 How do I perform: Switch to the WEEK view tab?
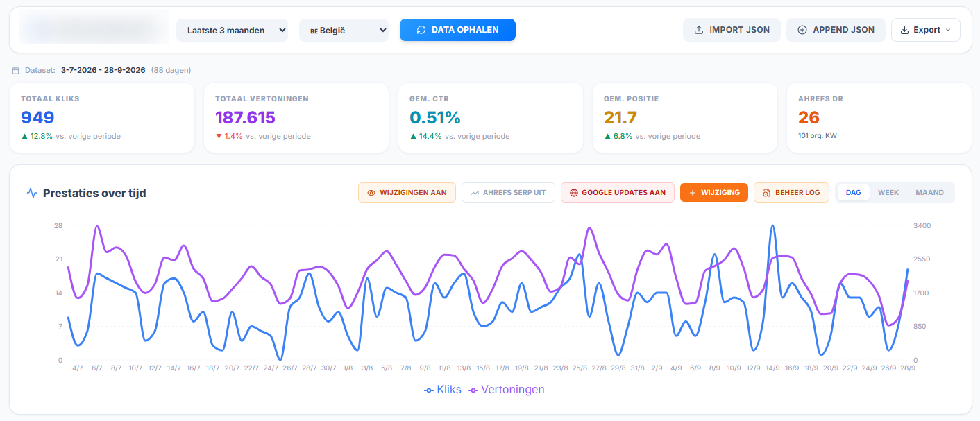(888, 192)
